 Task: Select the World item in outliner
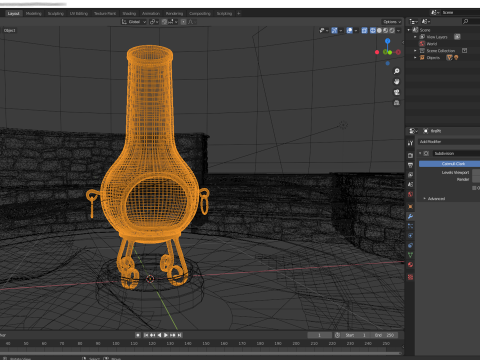[432, 44]
